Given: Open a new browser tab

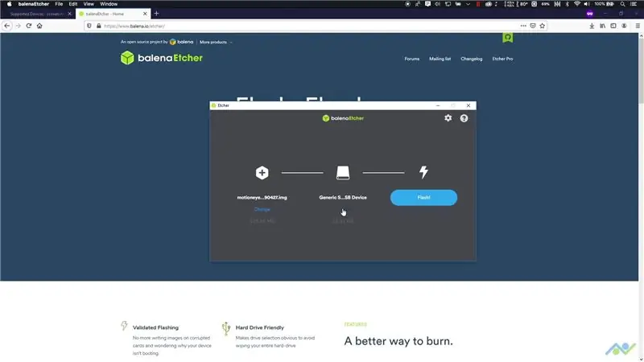Looking at the screenshot, I should point(156,14).
